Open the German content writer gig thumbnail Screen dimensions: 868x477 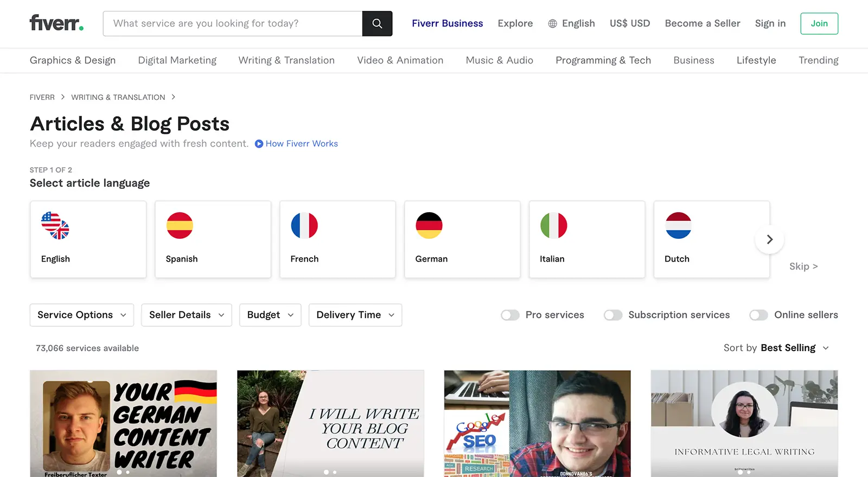pyautogui.click(x=124, y=423)
